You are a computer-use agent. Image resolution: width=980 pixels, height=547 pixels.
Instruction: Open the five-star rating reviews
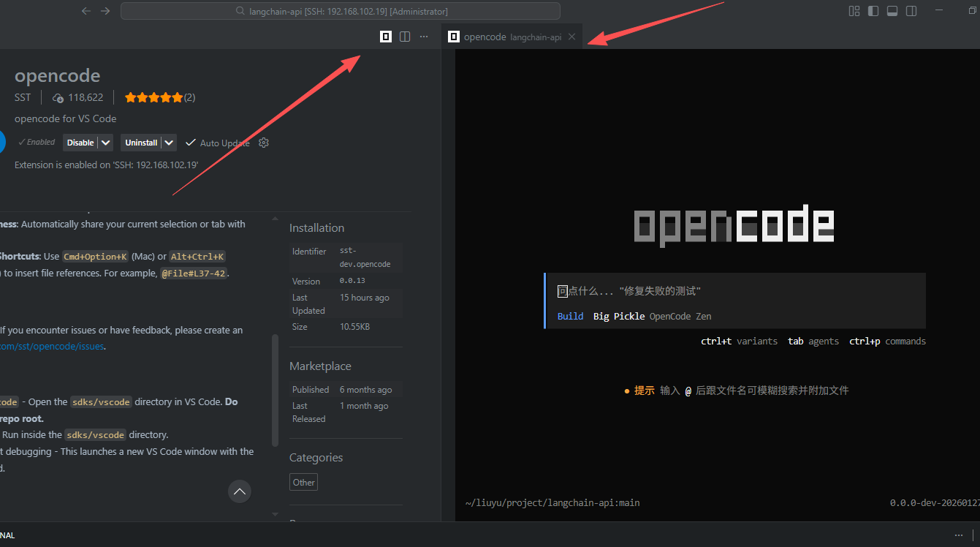coord(153,97)
